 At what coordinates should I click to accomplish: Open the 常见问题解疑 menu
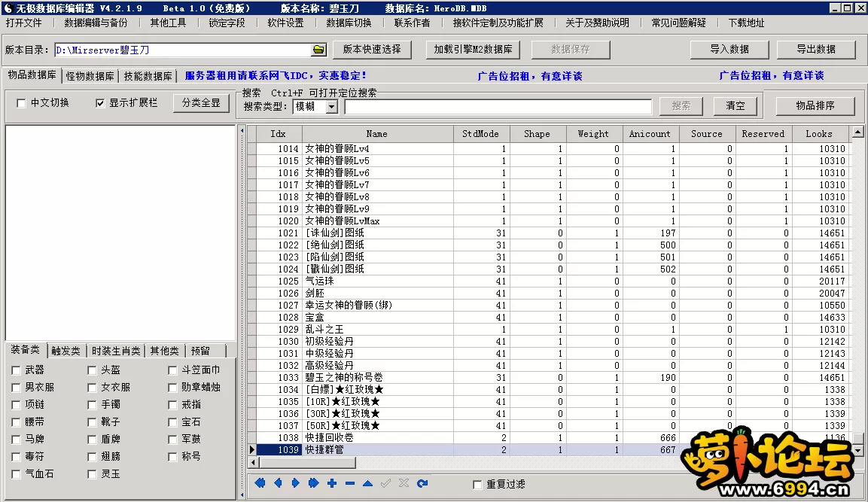click(679, 23)
